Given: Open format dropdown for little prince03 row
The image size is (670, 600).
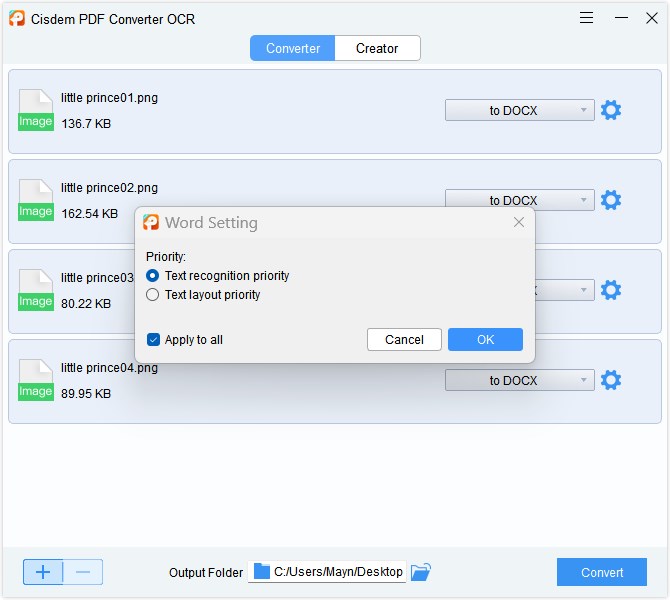Looking at the screenshot, I should [565, 290].
